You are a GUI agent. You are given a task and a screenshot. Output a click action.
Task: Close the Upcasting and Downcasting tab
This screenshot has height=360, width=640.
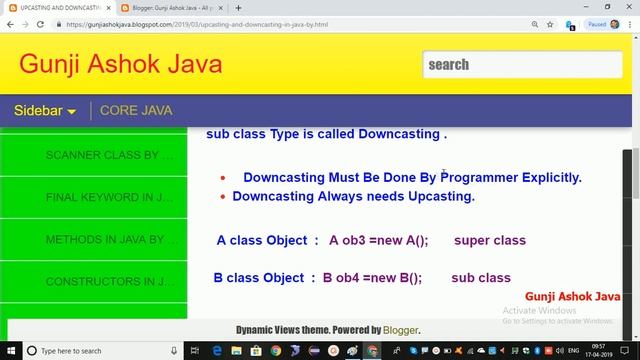pyautogui.click(x=109, y=8)
